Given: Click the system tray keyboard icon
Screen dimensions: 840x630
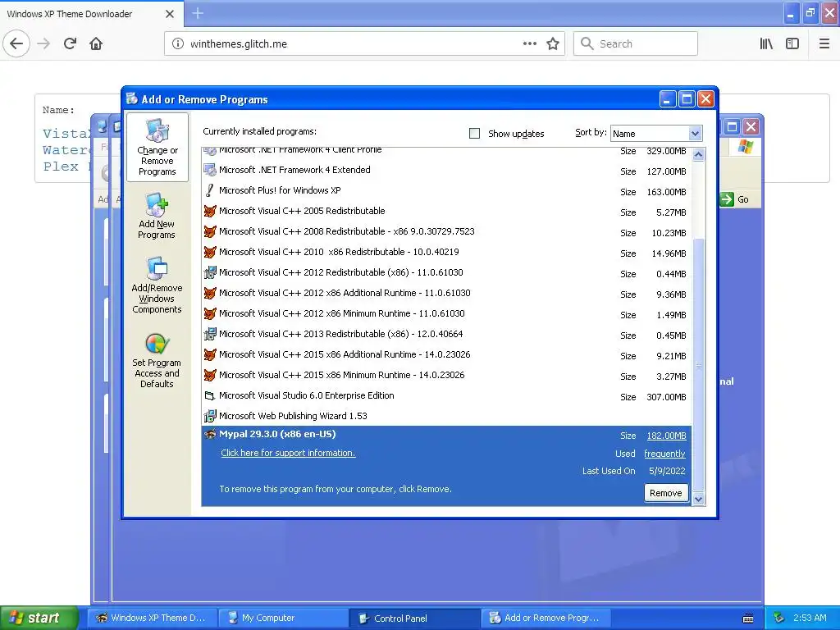Looking at the screenshot, I should click(748, 619).
